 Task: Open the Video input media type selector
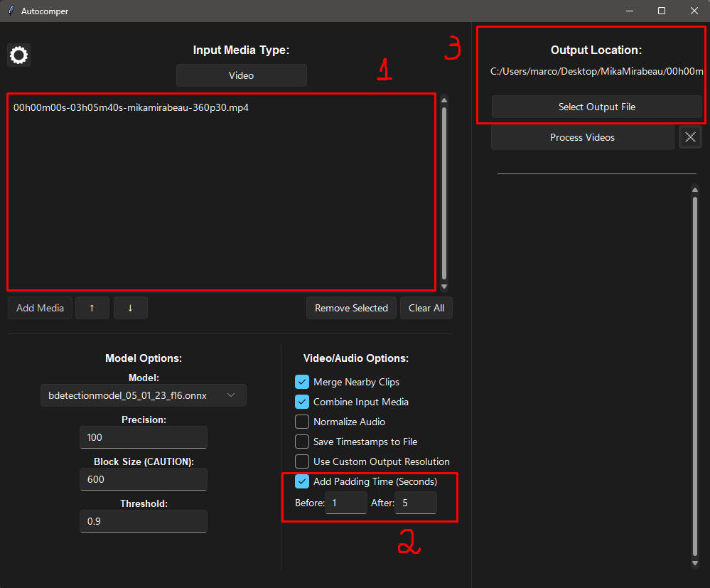pos(241,75)
